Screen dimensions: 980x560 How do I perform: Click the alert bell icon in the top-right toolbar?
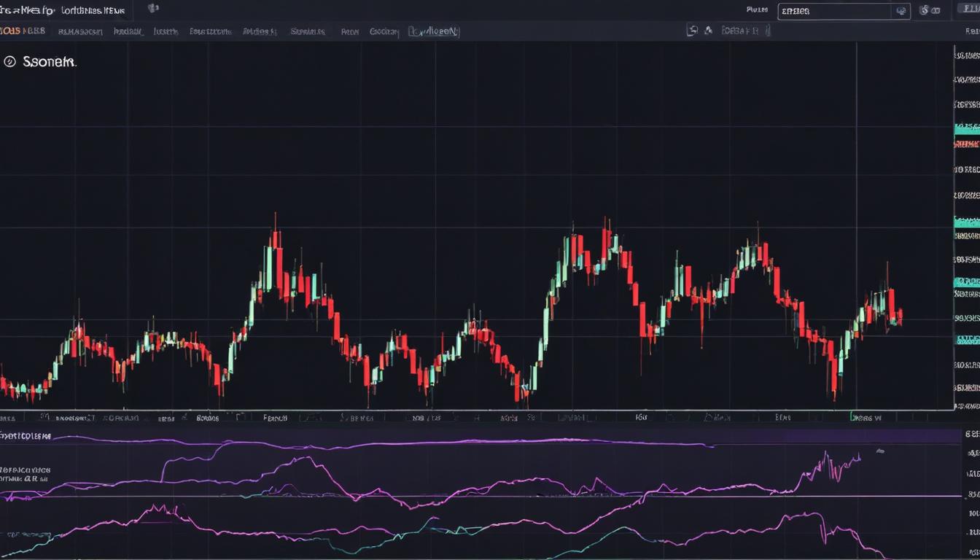(936, 9)
